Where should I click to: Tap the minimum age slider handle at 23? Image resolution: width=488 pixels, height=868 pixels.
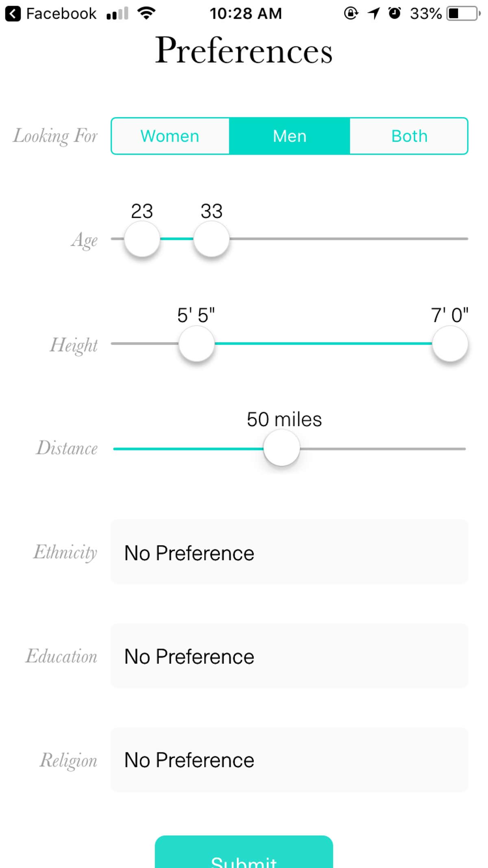(x=142, y=239)
